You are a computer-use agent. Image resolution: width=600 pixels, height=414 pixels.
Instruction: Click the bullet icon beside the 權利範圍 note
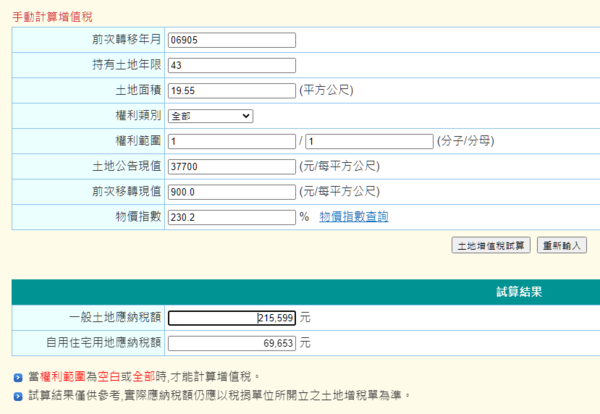pos(19,377)
